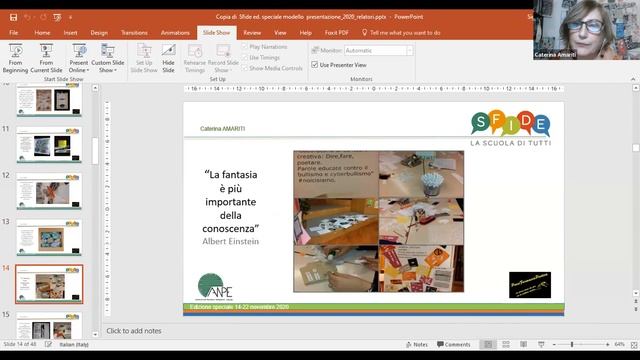The height and width of the screenshot is (360, 640).
Task: Click the Start From Beginning quick access icon
Action: [x=57, y=17]
